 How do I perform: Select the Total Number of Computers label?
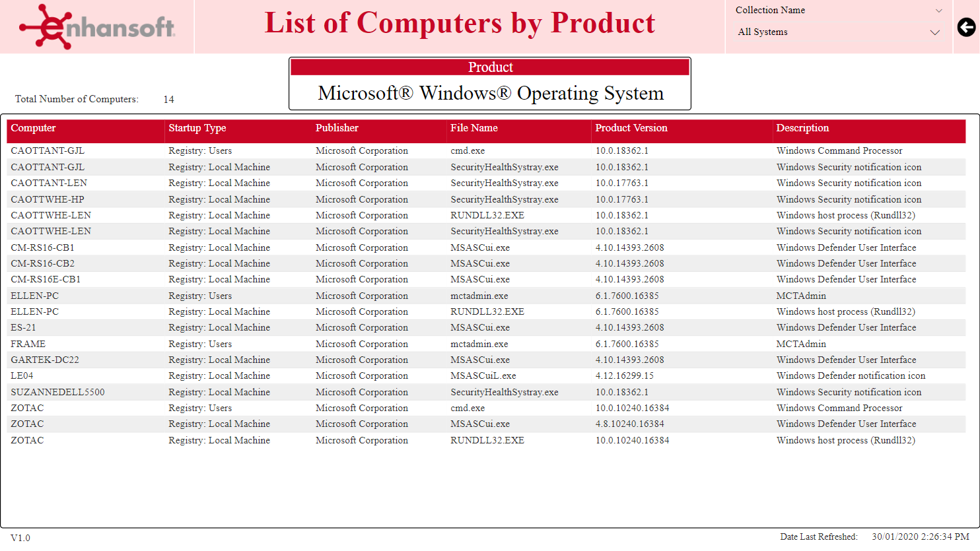click(77, 99)
